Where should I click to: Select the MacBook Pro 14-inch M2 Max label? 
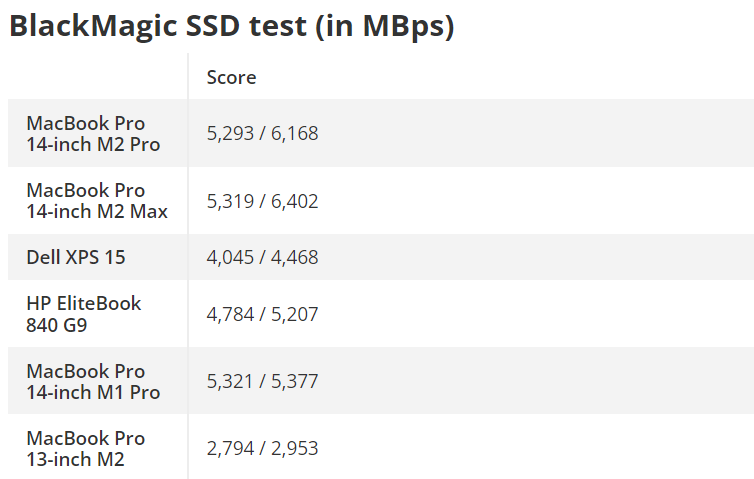97,200
